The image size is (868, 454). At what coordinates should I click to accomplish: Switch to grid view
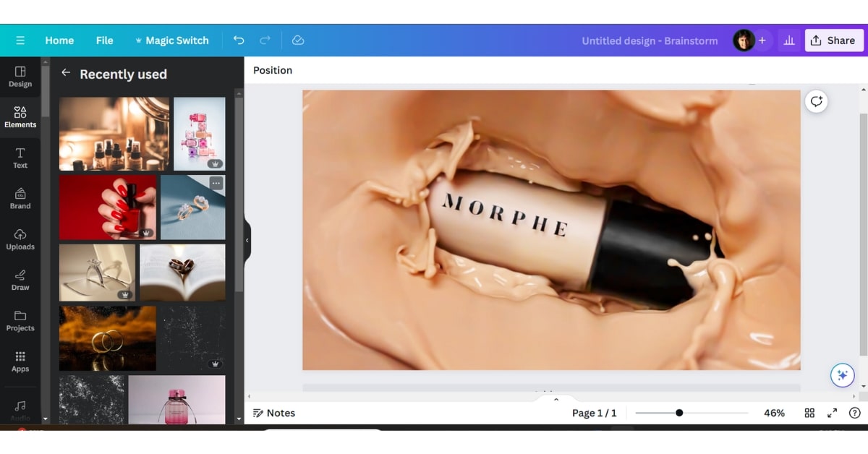[x=809, y=413]
